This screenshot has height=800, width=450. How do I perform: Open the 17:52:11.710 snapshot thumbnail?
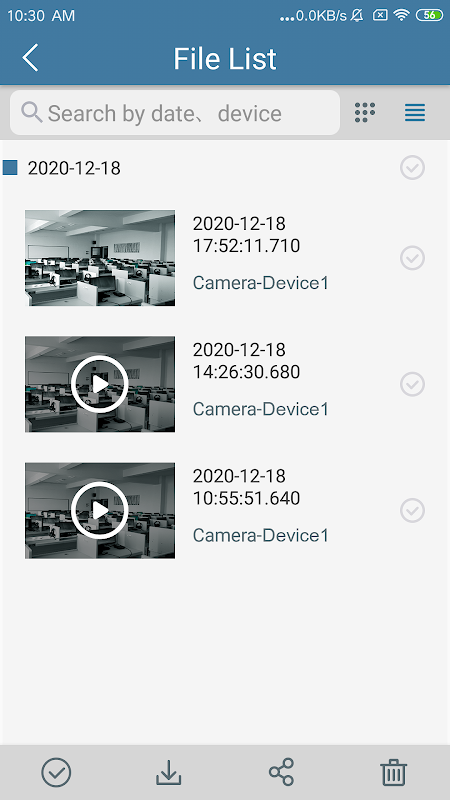(100, 258)
